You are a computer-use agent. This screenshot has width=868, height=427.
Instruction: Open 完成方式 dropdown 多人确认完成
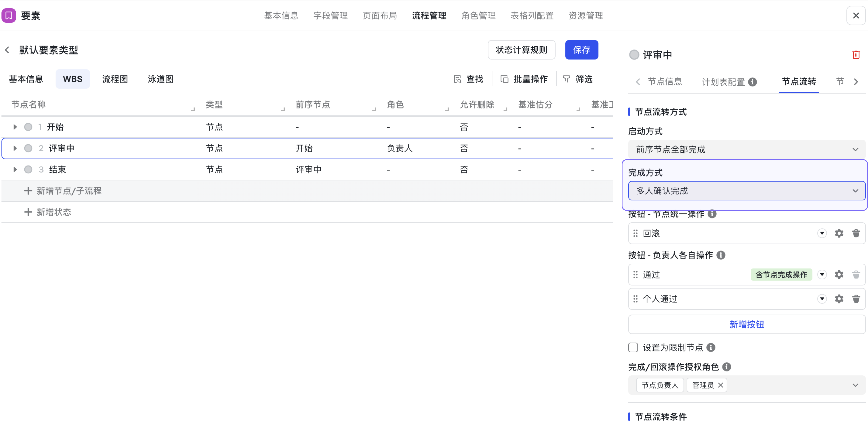[x=747, y=191]
